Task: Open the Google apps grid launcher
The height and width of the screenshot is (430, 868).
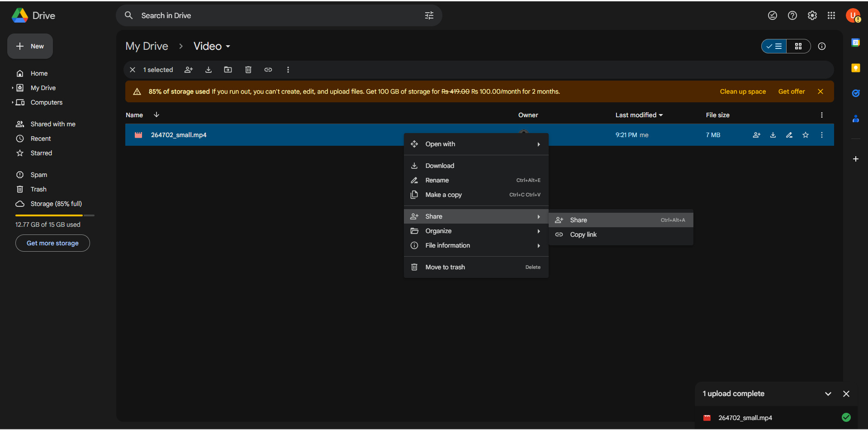Action: coord(831,15)
